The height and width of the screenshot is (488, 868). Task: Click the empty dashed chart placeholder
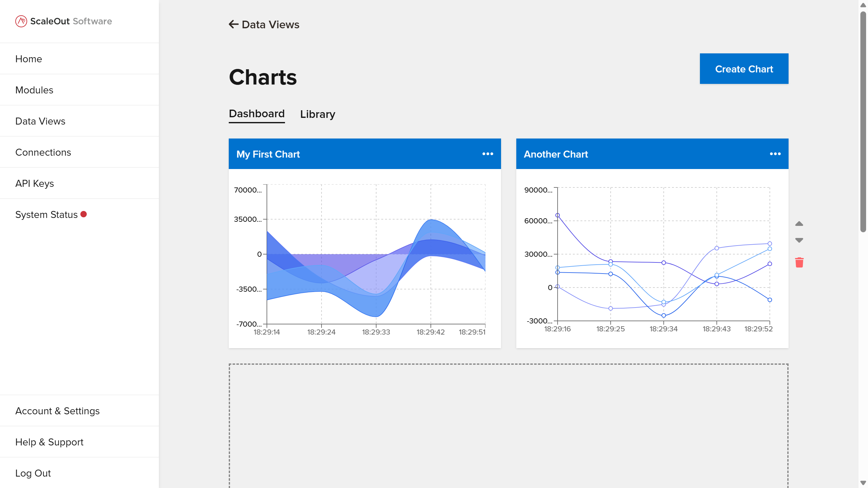click(508, 426)
